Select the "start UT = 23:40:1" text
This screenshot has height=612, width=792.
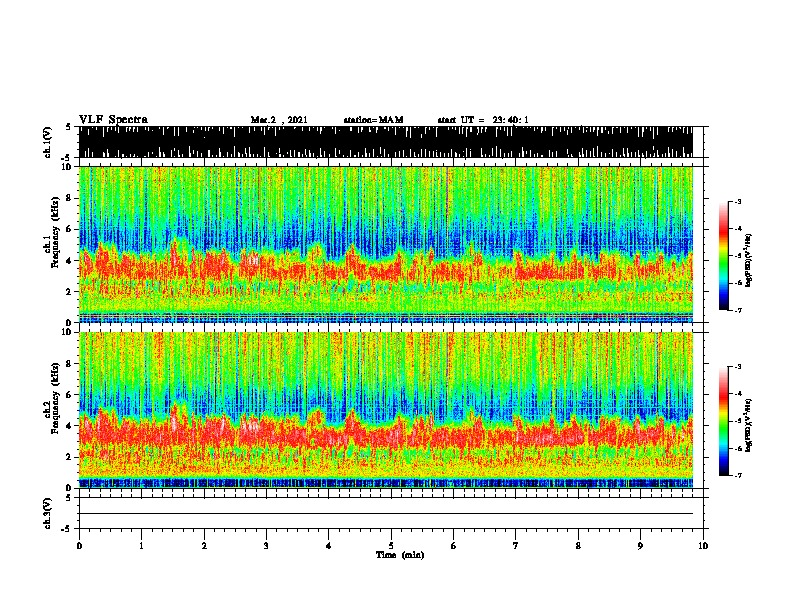(483, 120)
